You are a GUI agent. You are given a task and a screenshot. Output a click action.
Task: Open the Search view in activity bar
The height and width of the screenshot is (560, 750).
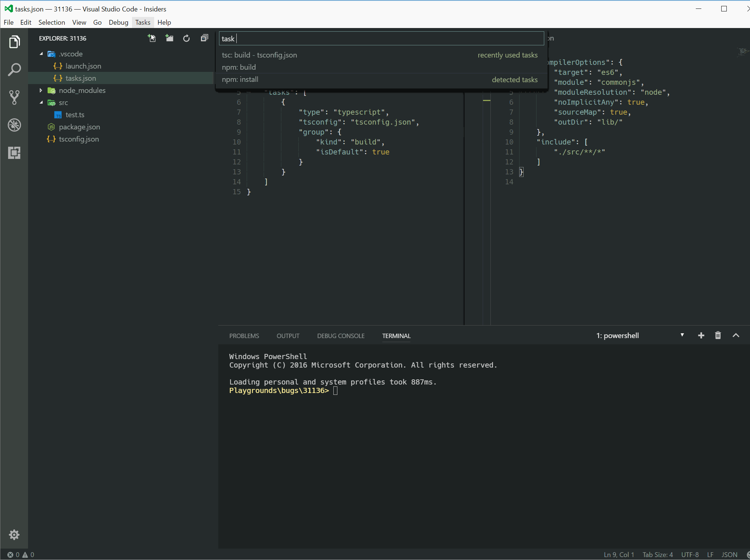[14, 70]
